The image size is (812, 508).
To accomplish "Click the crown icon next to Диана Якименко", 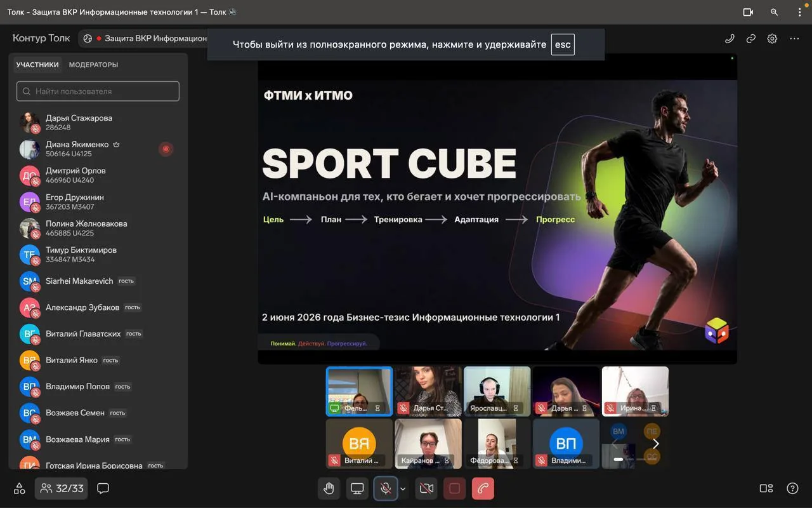I will click(116, 145).
